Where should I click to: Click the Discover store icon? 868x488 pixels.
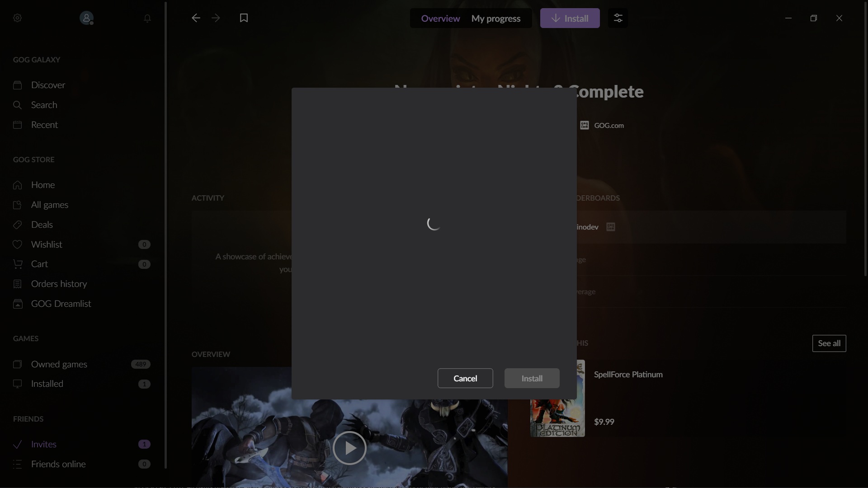point(17,85)
